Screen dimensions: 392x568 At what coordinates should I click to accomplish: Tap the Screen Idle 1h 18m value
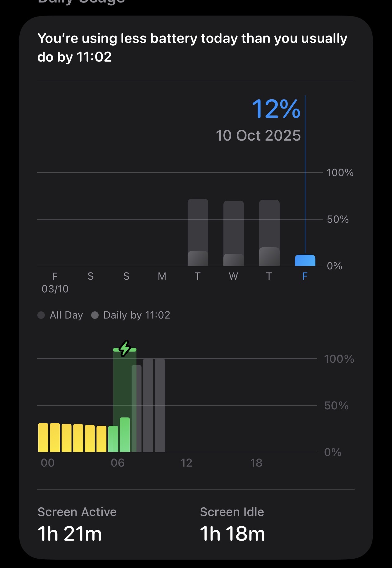(x=232, y=534)
